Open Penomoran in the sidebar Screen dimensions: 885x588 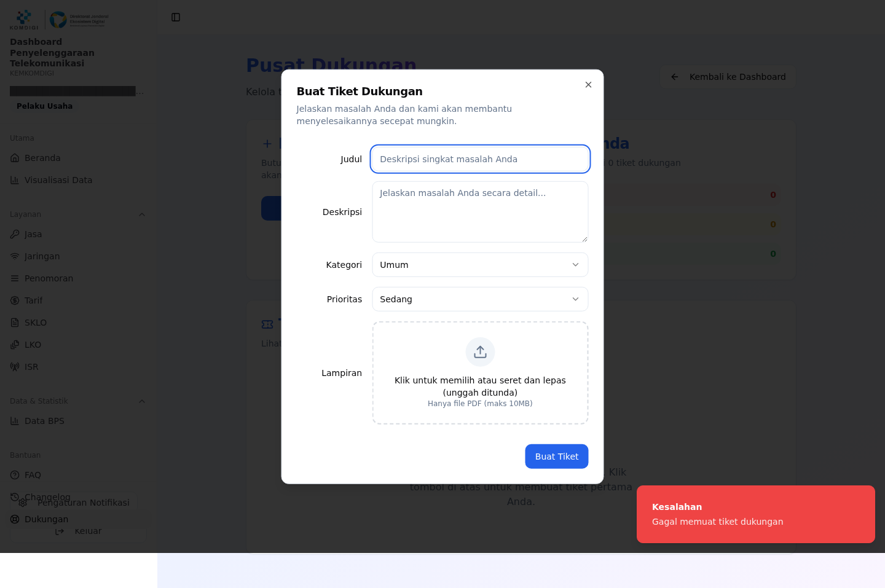click(78, 278)
